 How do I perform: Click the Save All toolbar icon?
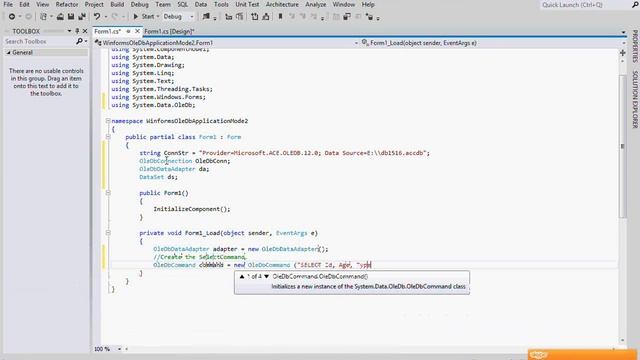click(82, 17)
